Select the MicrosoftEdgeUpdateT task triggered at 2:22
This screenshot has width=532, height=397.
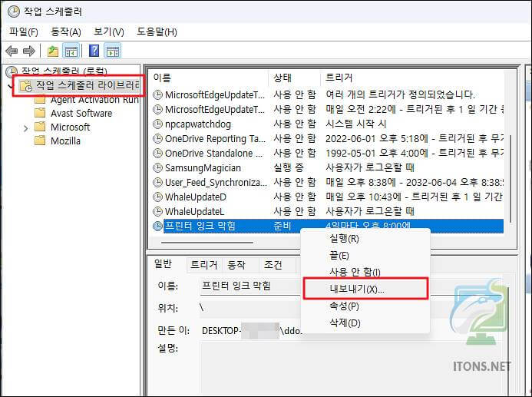coord(328,109)
